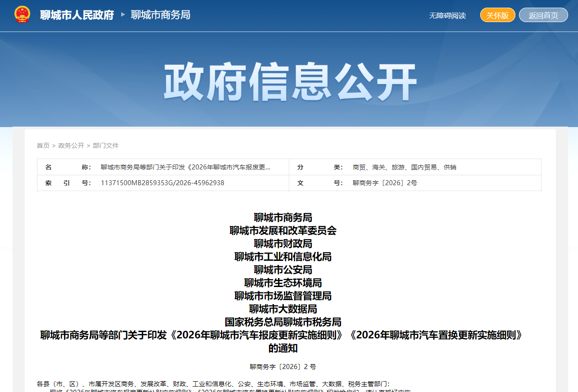Click the truncated document name in 名称 row
The height and width of the screenshot is (392, 578).
click(186, 167)
